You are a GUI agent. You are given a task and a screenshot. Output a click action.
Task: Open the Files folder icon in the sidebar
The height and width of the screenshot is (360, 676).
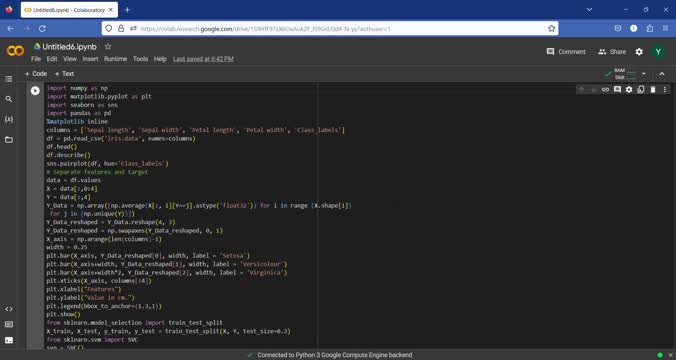click(9, 140)
